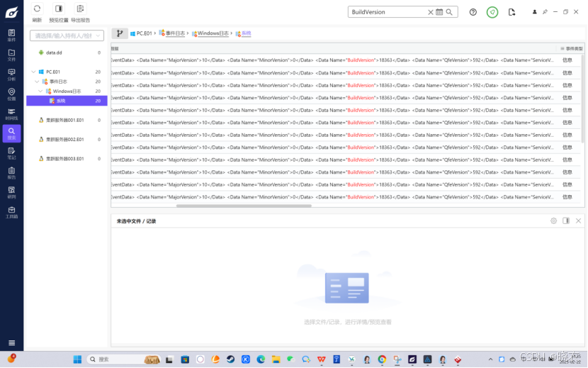Screen dimensions: 588x368
Task: Open the 工具箱 (Toolbox) sidebar section
Action: [x=11, y=212]
